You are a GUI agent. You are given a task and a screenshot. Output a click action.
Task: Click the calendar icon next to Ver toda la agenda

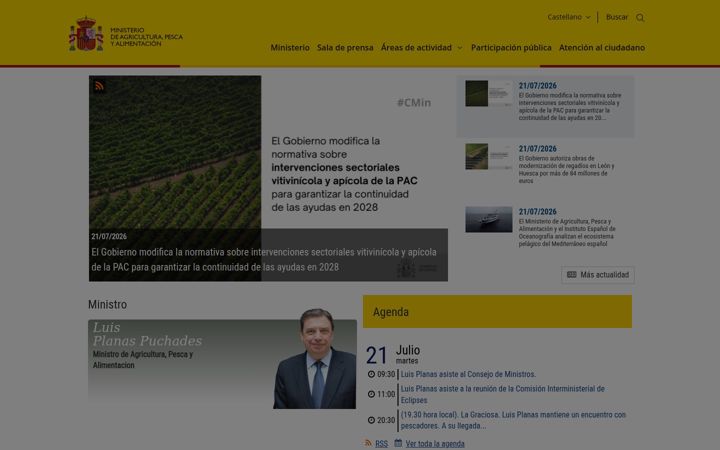pos(398,443)
